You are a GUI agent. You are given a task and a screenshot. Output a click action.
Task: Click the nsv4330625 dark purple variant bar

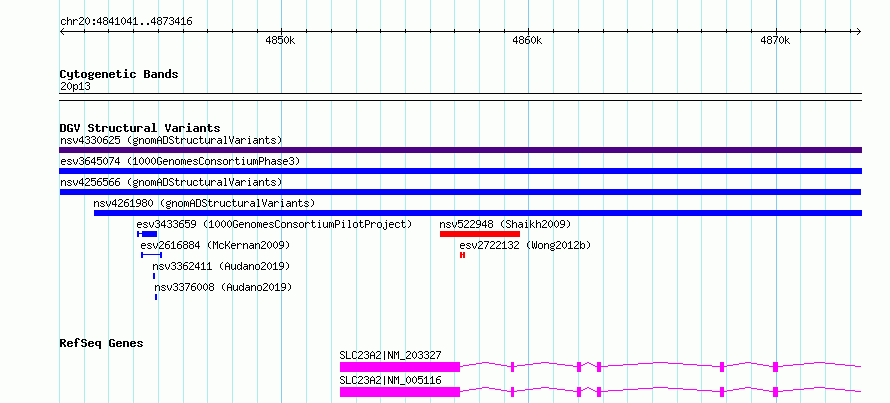pos(460,150)
